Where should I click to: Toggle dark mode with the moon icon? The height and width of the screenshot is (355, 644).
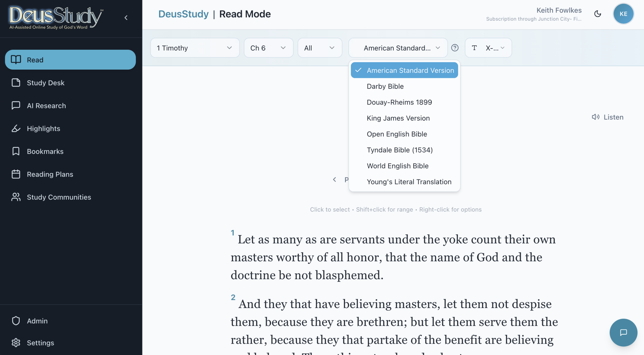[597, 14]
